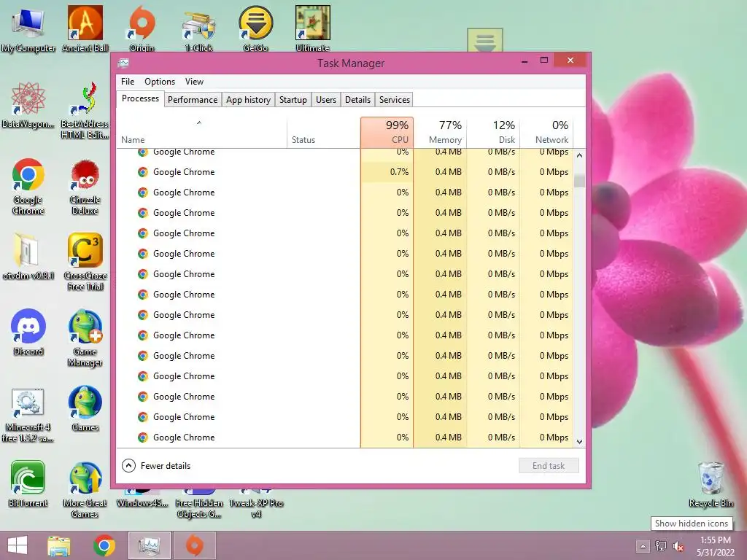Open the File menu
The height and width of the screenshot is (560, 747).
coord(127,82)
